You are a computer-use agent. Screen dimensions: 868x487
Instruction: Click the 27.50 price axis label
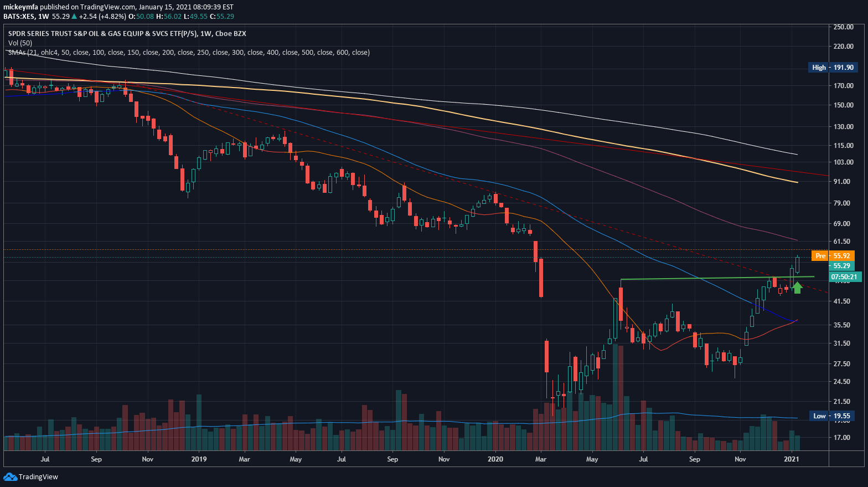tap(843, 364)
